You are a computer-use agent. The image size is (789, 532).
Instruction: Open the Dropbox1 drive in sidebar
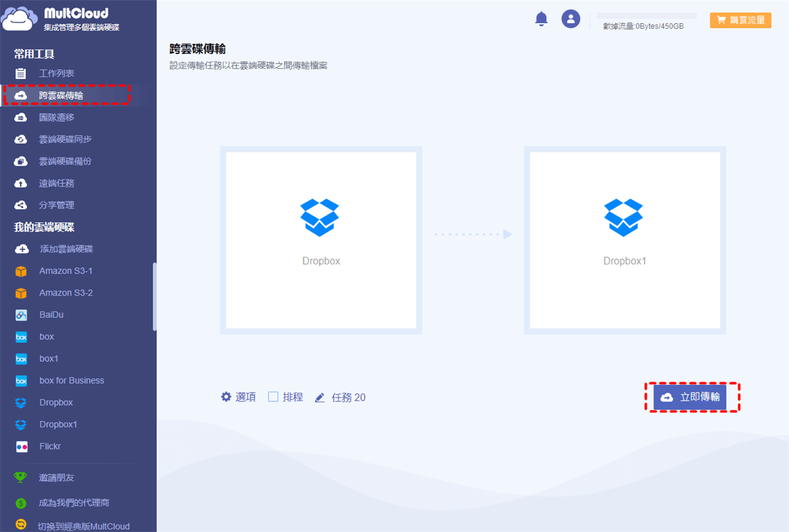click(59, 424)
